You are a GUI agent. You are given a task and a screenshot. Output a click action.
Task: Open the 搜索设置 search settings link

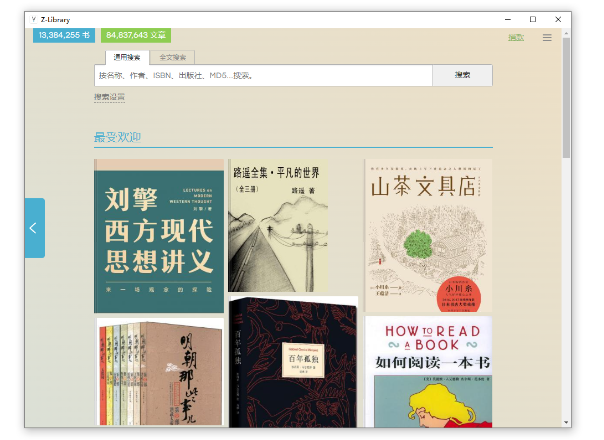point(109,97)
